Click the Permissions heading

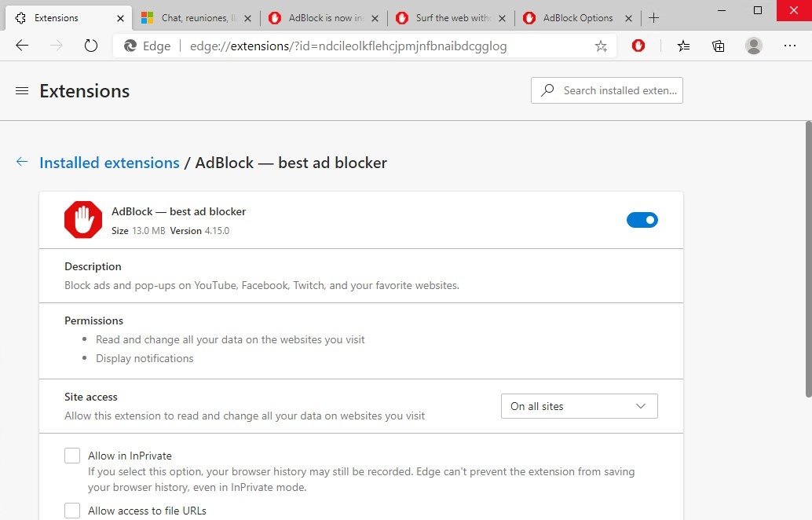93,320
